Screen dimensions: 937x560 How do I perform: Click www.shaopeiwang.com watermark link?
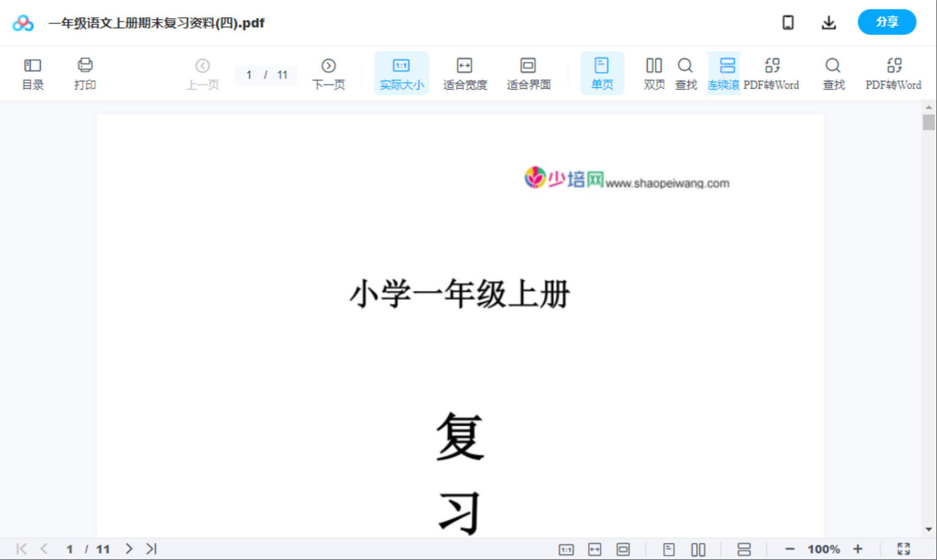click(668, 183)
